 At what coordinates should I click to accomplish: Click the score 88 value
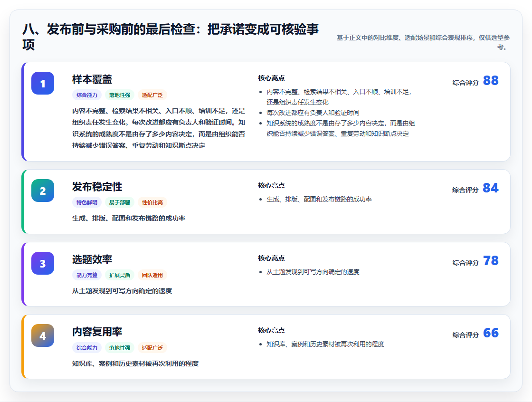(491, 81)
